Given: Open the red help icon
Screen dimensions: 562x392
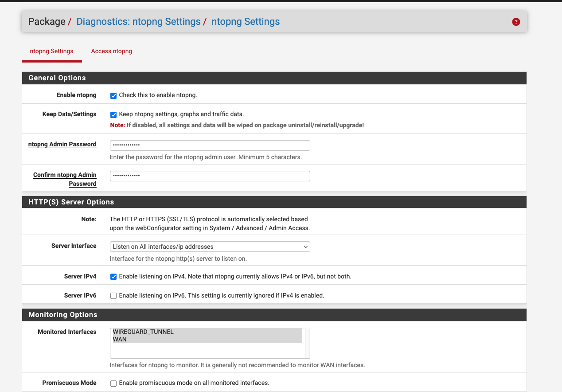Looking at the screenshot, I should tap(516, 22).
